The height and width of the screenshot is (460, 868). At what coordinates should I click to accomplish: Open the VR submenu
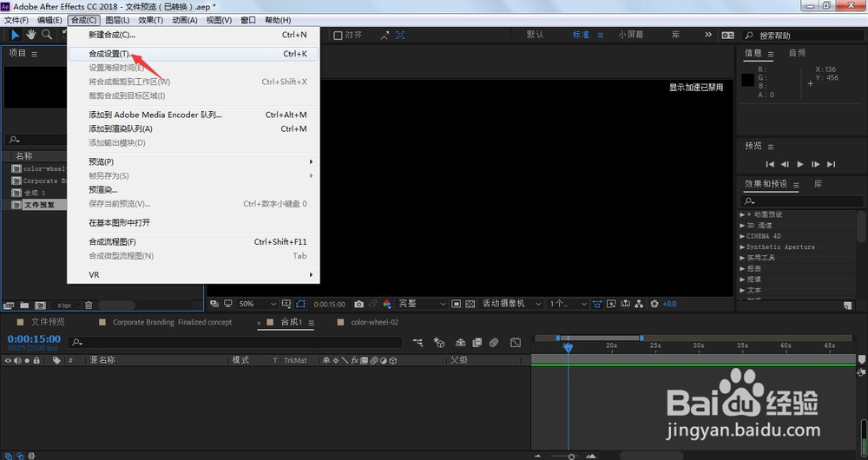click(194, 274)
